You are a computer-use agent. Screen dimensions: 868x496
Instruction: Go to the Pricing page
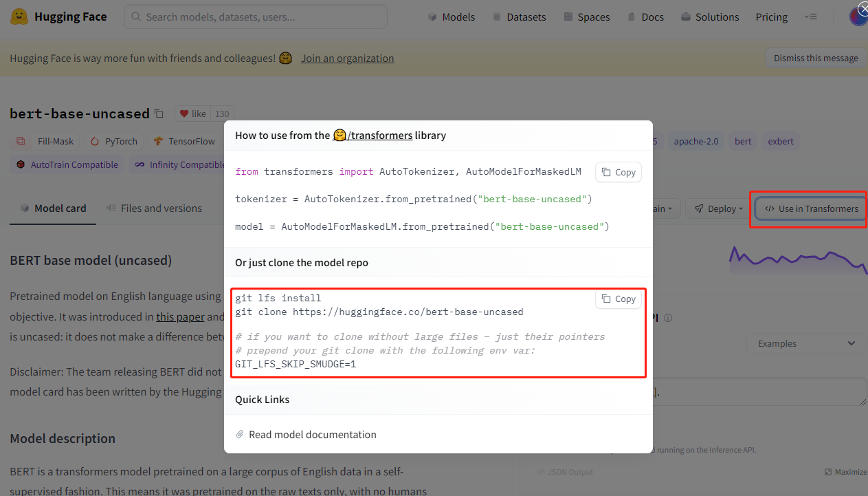[772, 17]
